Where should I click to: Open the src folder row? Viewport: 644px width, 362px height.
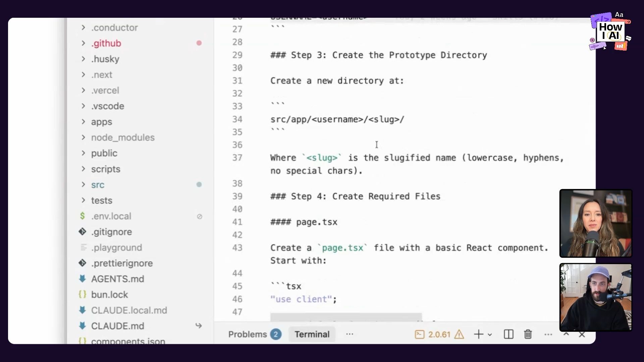click(x=141, y=185)
